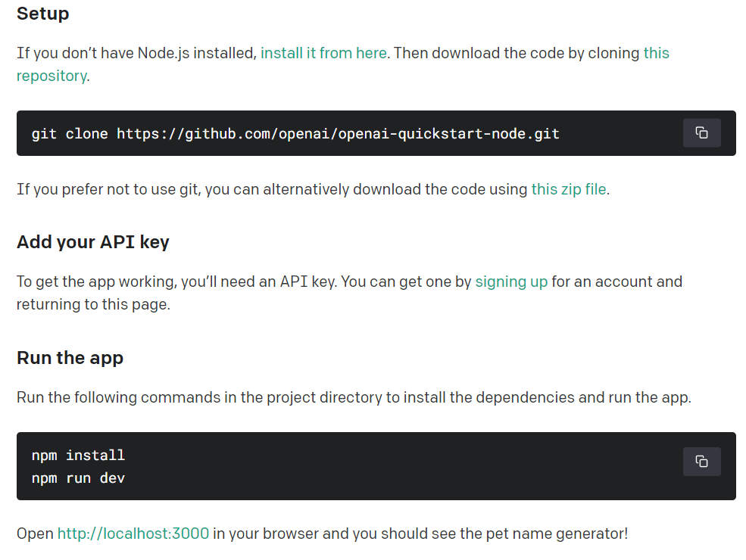Viewport: 746px width, 560px height.
Task: Open the 'install it from here' link
Action: point(323,53)
